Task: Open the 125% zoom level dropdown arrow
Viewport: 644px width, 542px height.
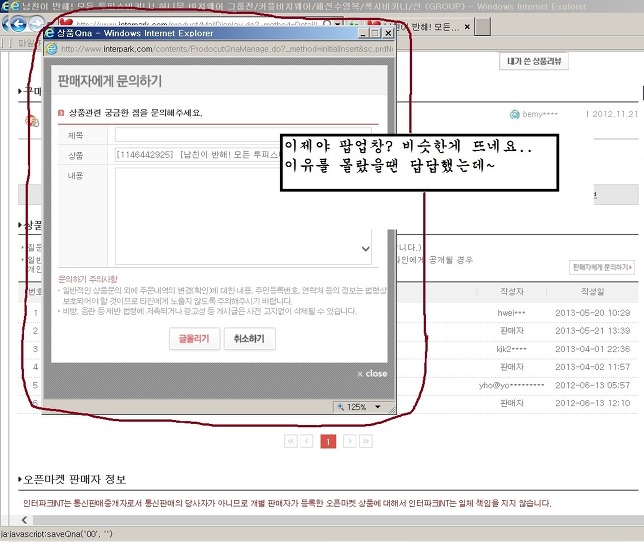Action: click(x=377, y=406)
